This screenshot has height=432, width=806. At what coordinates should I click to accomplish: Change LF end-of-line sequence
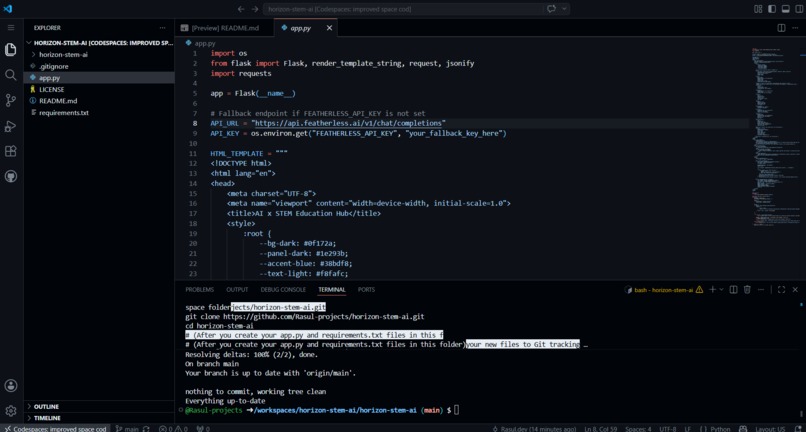[688, 428]
